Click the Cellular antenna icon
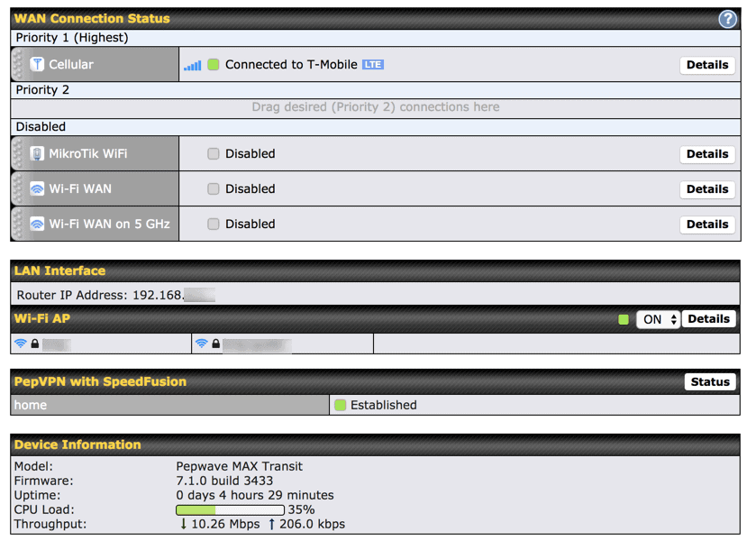The image size is (756, 550). point(37,64)
